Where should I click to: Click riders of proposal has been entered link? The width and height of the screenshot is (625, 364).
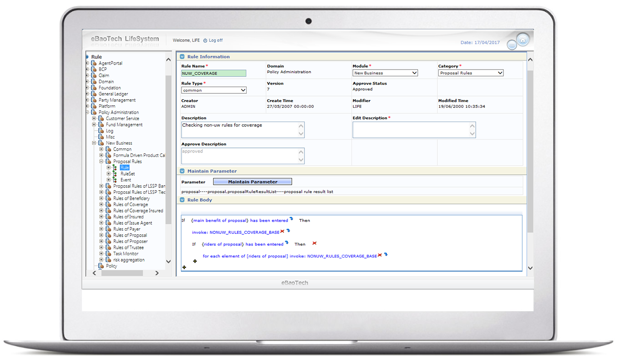(243, 244)
